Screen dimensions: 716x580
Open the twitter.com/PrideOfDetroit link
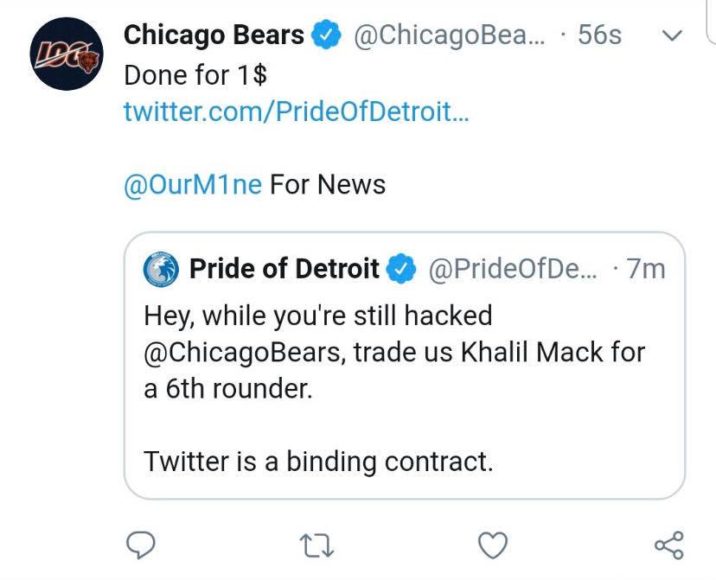point(296,111)
